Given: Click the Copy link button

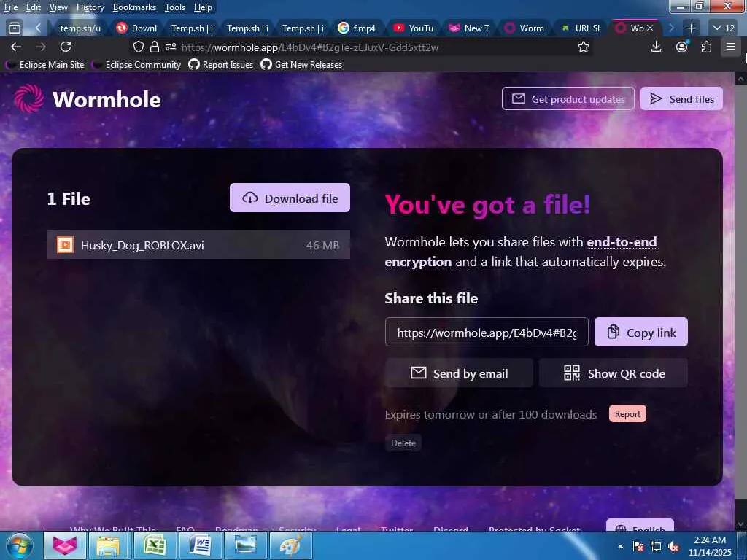Looking at the screenshot, I should click(x=640, y=332).
